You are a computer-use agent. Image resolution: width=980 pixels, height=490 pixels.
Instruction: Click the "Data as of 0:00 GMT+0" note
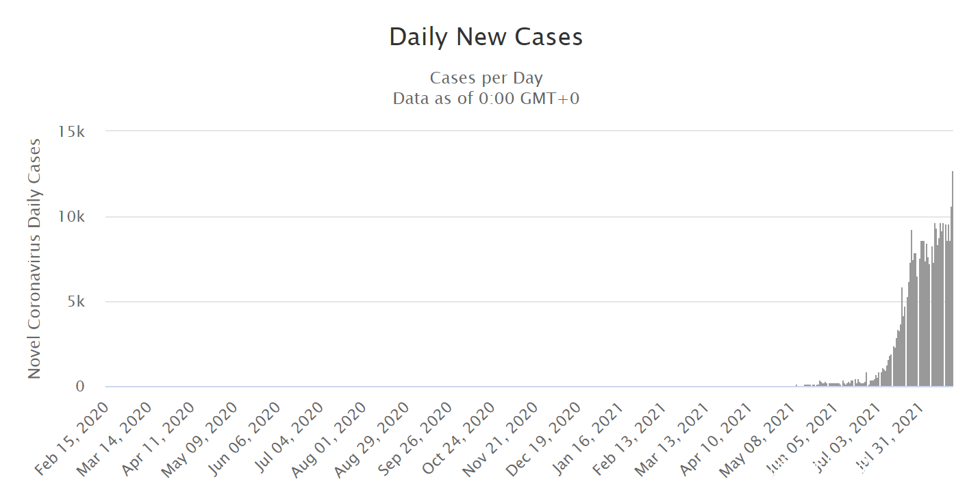pos(486,99)
